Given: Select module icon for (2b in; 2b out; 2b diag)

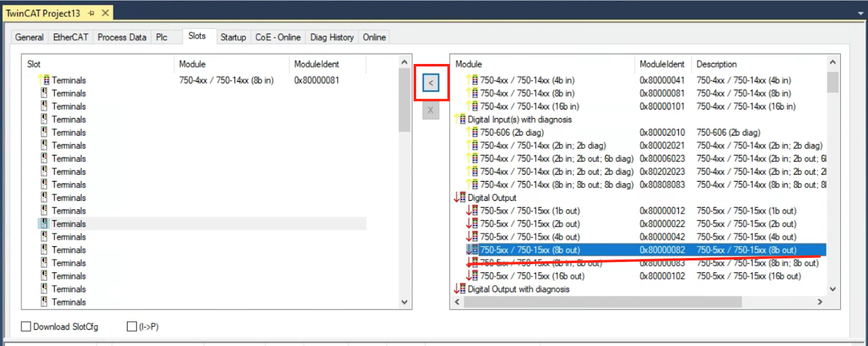Looking at the screenshot, I should coord(473,171).
